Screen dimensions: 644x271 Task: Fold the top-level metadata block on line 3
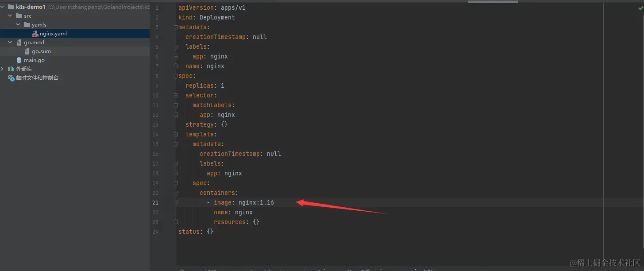click(x=176, y=27)
